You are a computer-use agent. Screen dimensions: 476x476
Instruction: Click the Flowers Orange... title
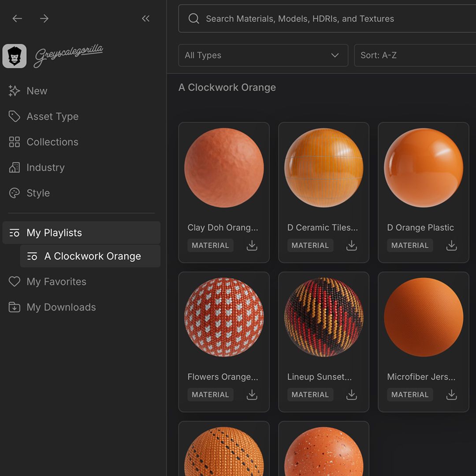click(223, 377)
